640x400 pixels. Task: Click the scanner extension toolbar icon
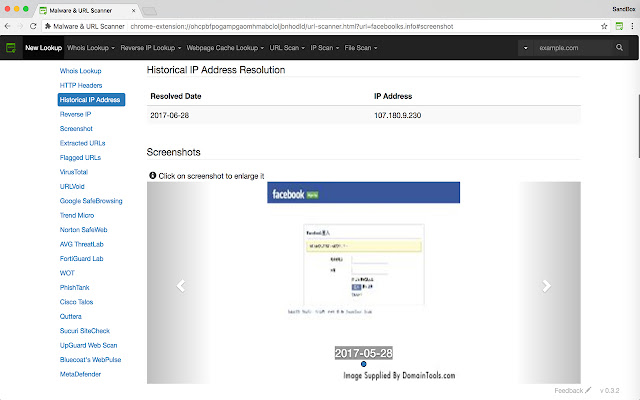point(619,27)
